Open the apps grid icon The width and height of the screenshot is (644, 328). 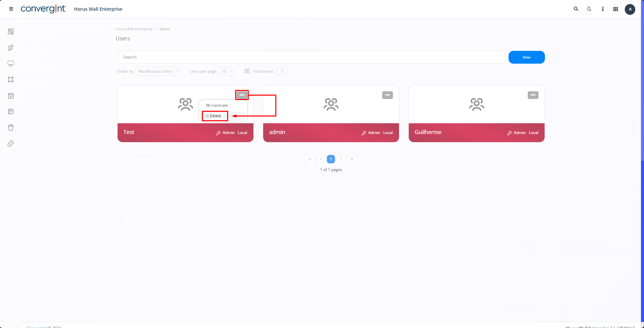point(616,9)
